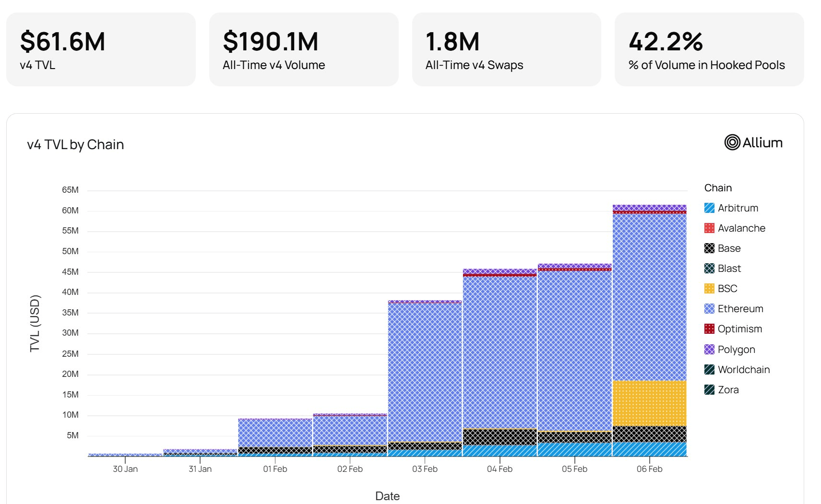The image size is (821, 504).
Task: Click the Date axis title
Action: [387, 496]
